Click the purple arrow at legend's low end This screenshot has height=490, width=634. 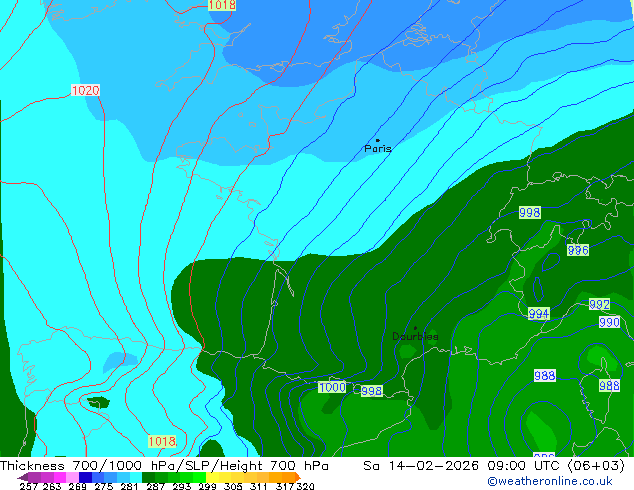point(23,478)
